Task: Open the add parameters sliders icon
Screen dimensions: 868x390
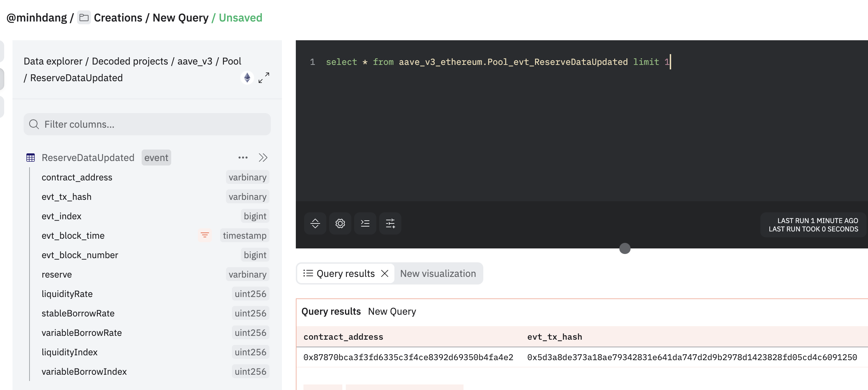Action: tap(390, 223)
